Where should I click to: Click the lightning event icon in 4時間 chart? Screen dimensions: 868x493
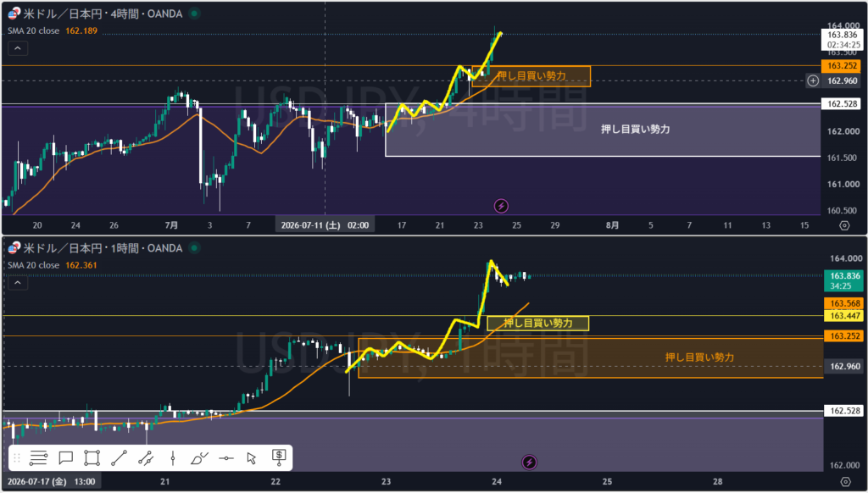(501, 207)
